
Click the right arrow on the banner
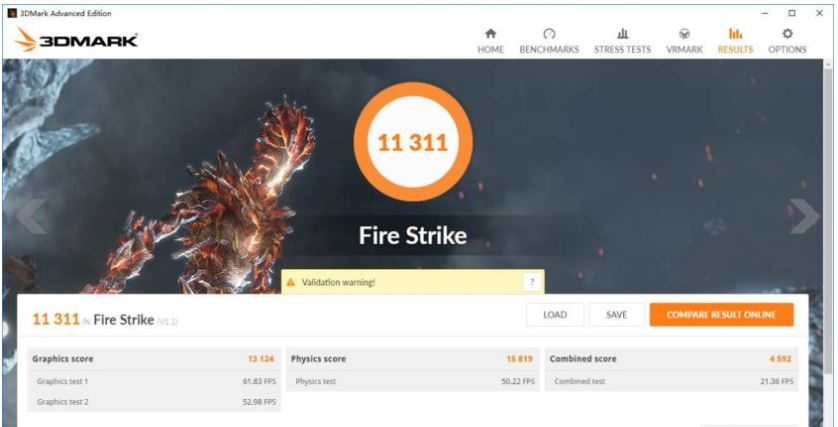click(804, 216)
